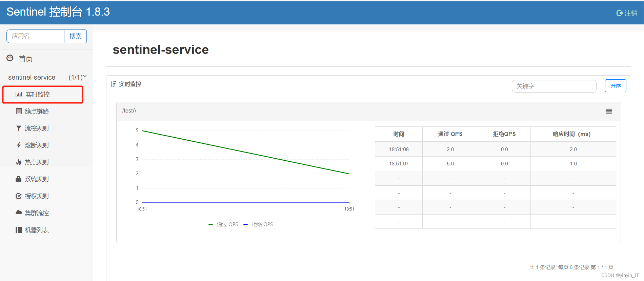Select the sentinel-service app in the sidebar
The width and height of the screenshot is (644, 281).
click(32, 77)
